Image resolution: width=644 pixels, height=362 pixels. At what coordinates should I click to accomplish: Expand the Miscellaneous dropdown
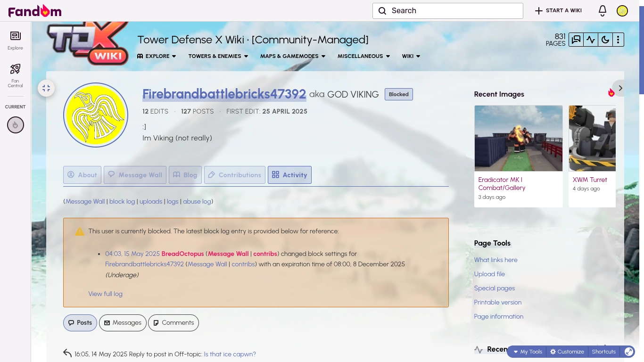coord(363,56)
